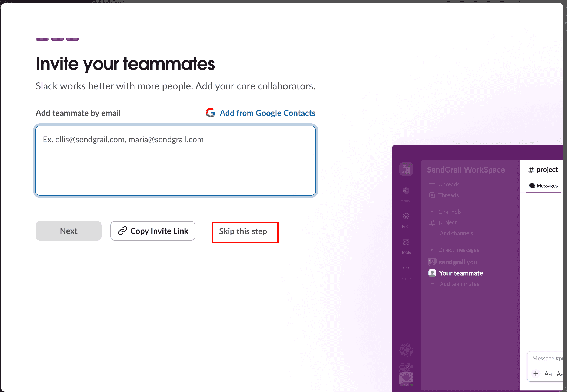This screenshot has width=567, height=392.
Task: Copy the invite link
Action: pyautogui.click(x=153, y=231)
